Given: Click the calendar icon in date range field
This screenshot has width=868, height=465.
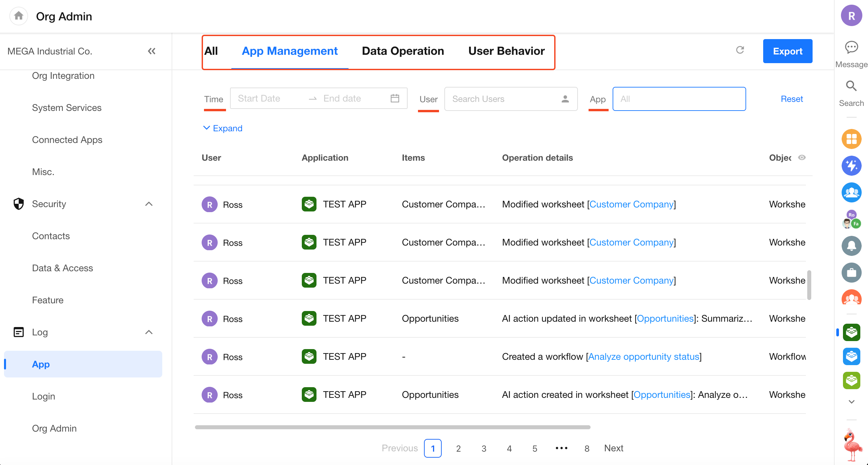Looking at the screenshot, I should [x=395, y=99].
